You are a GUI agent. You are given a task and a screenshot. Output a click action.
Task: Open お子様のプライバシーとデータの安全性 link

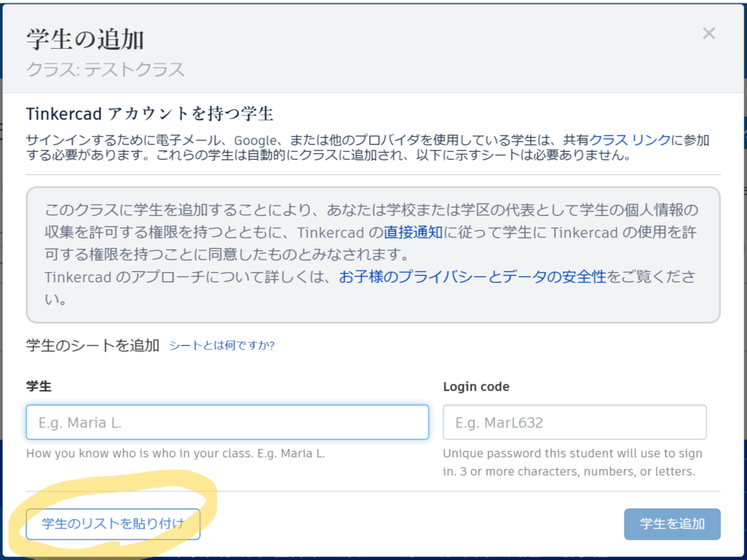point(473,276)
